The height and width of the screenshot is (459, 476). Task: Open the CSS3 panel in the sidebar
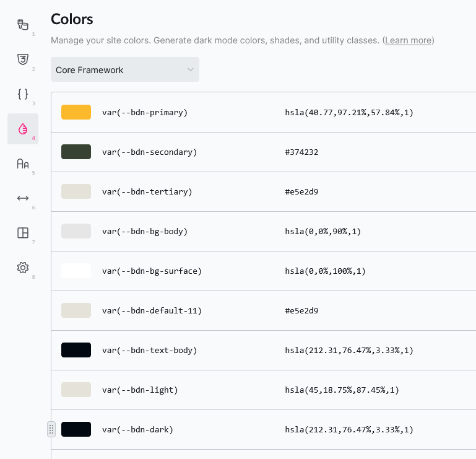pos(23,59)
